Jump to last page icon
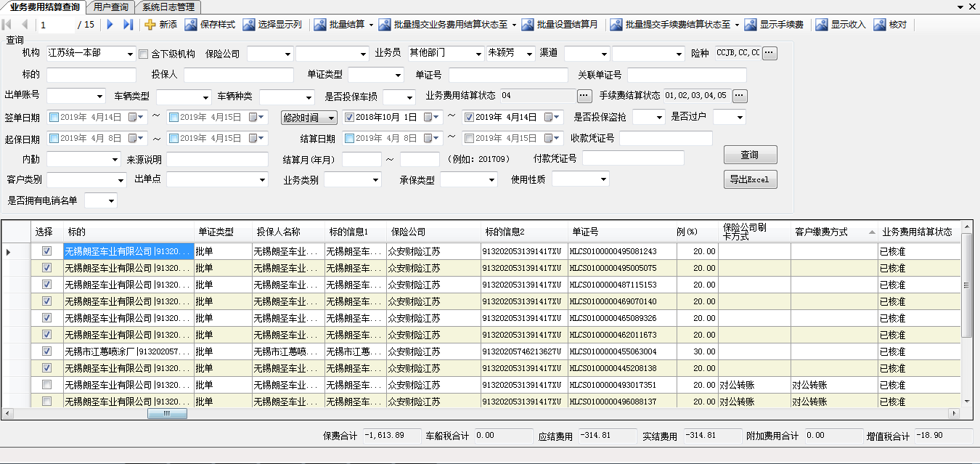The width and height of the screenshot is (980, 464). coord(128,25)
